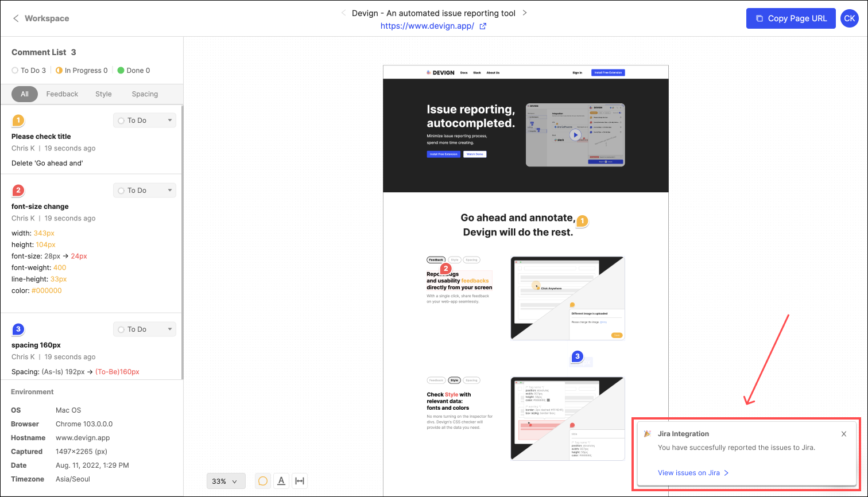Go to next page arrow in title
This screenshot has width=868, height=497.
(524, 13)
